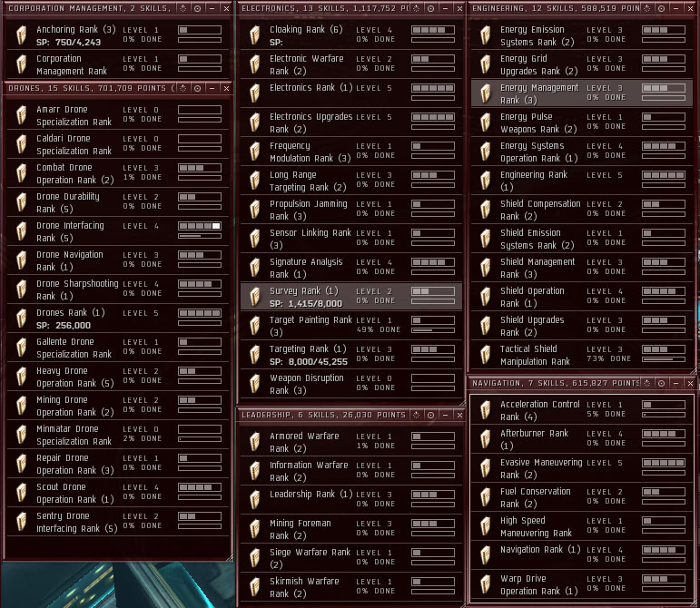Click the Skirmish Warfare skillbook icon
The height and width of the screenshot is (608, 700).
(x=254, y=586)
